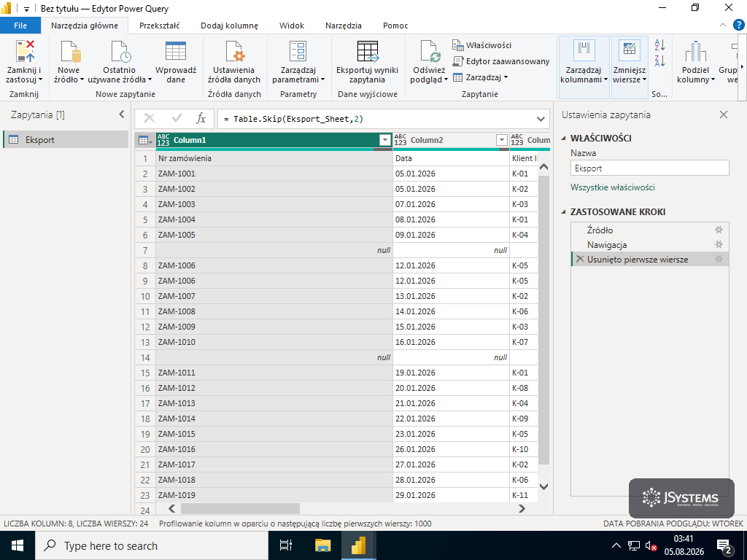Select the Nawigacja applied step
This screenshot has height=560, width=747.
(x=607, y=245)
